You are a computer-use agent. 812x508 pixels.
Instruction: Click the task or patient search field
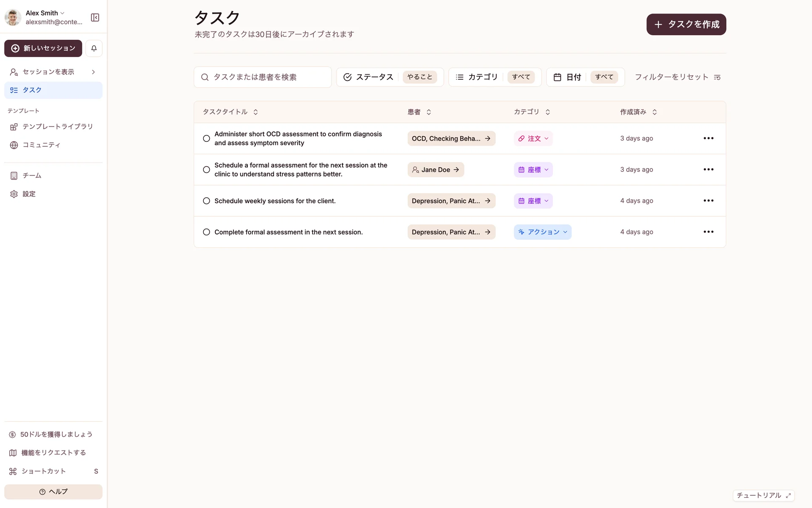[262, 77]
